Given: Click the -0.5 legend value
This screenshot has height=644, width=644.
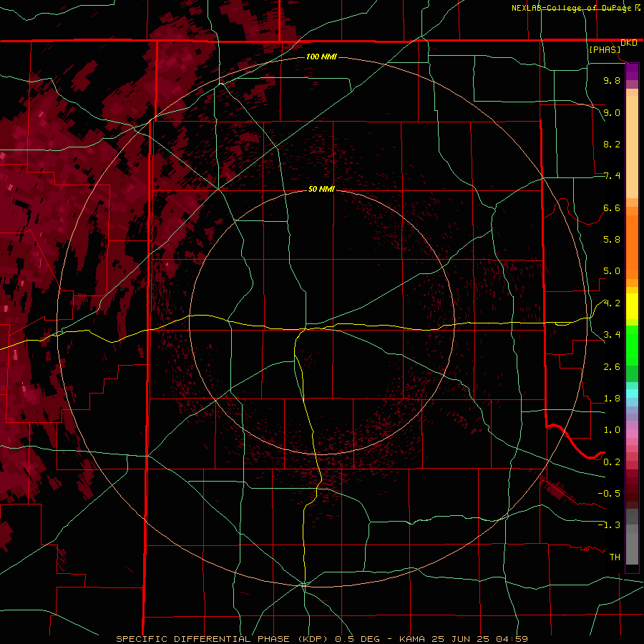Looking at the screenshot, I should (609, 494).
